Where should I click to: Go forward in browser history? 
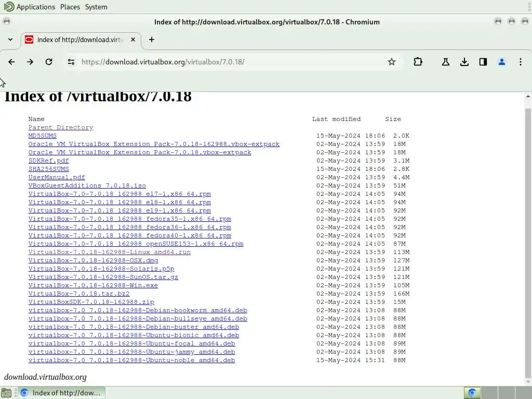(x=30, y=62)
